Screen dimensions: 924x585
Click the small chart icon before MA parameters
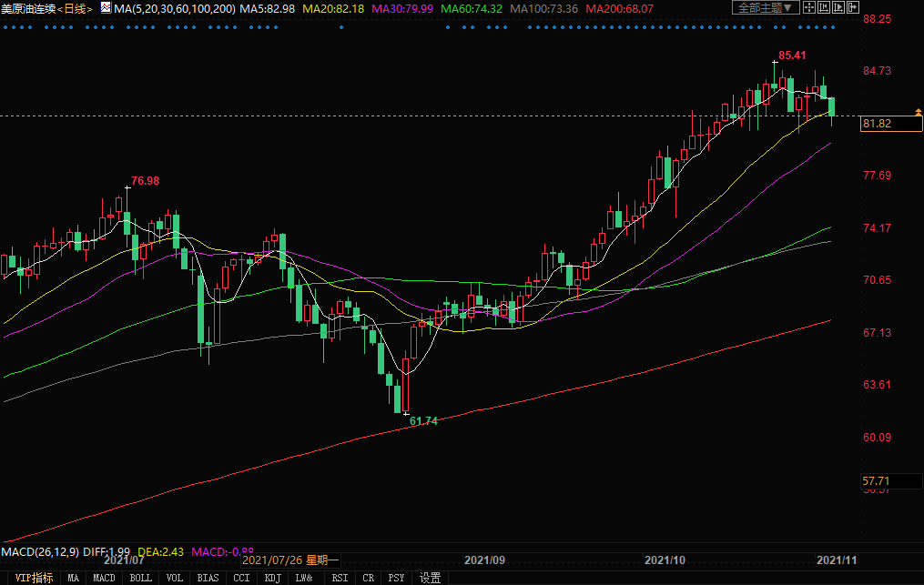point(105,8)
